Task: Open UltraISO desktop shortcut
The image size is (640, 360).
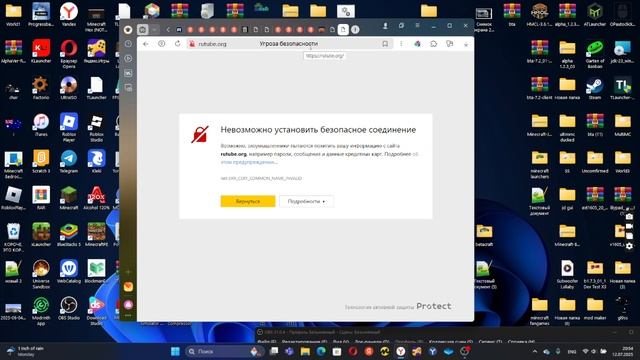Action: coord(69,88)
